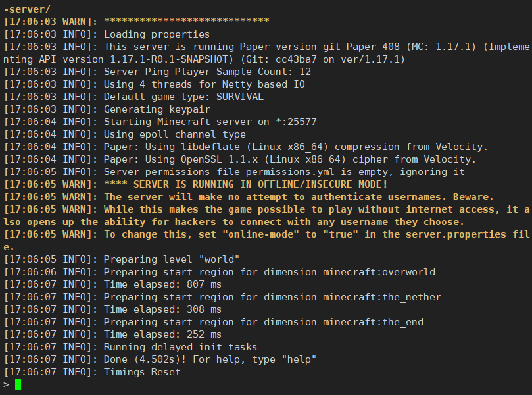Click the "Default game type: SURVIVAL" line
This screenshot has width=532, height=395.
tap(183, 97)
